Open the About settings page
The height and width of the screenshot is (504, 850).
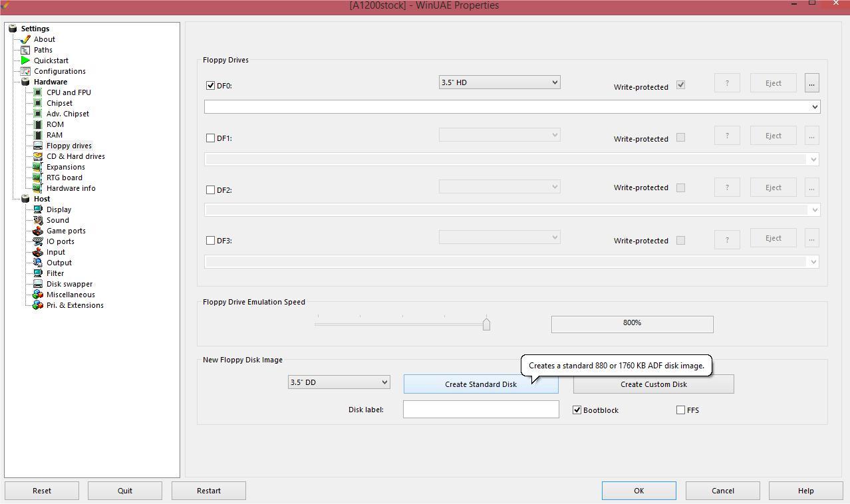(x=45, y=39)
